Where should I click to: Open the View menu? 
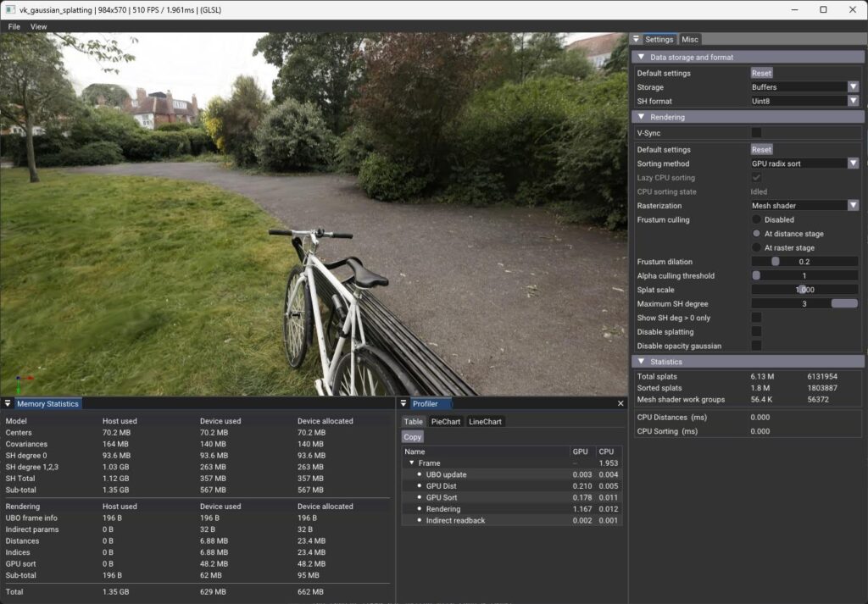point(38,26)
